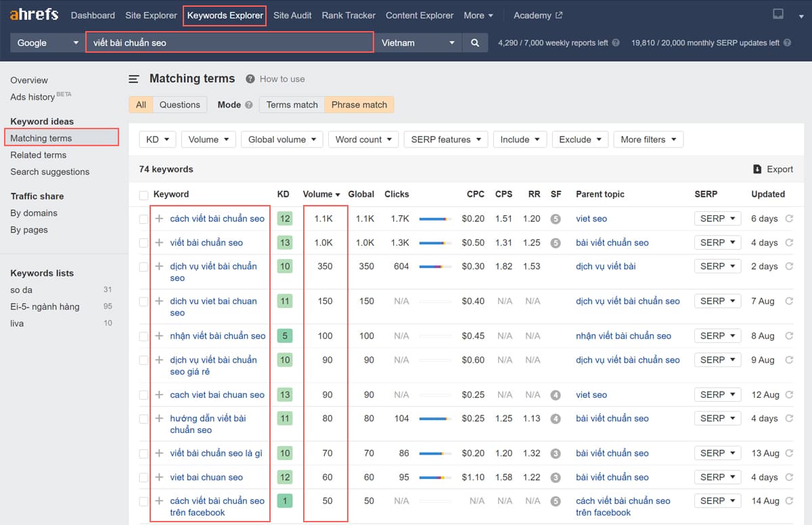812x525 pixels.
Task: Click inside the keyword search input field
Action: pos(229,42)
